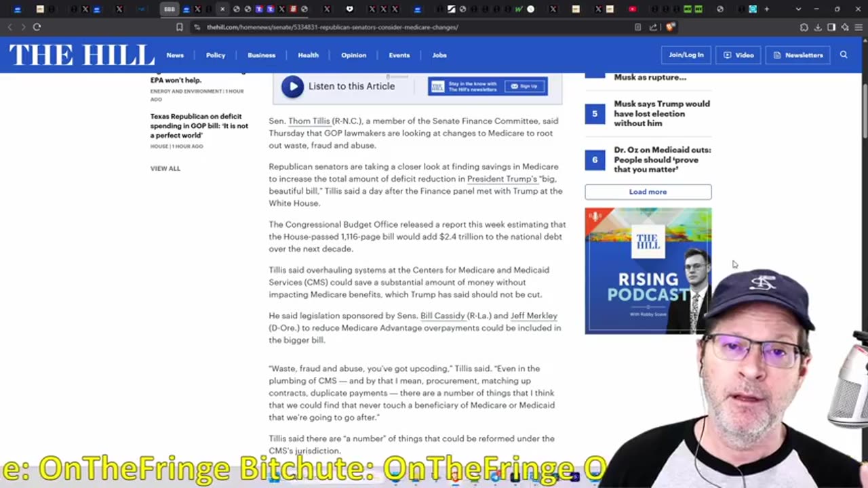Click The Hill logo

(82, 55)
